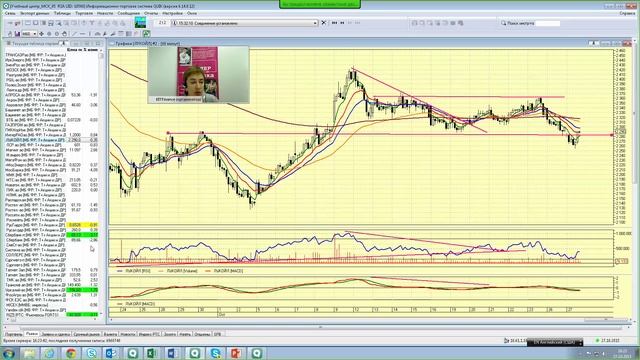Clear messages with the X button
Image resolution: width=640 pixels, height=360 pixels.
pos(324,23)
